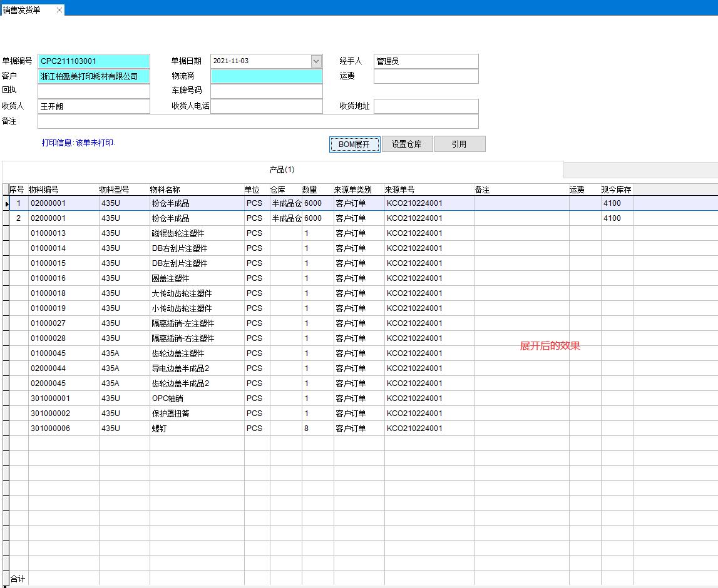Click the 车牌号码 input field
The width and height of the screenshot is (718, 588).
[266, 91]
